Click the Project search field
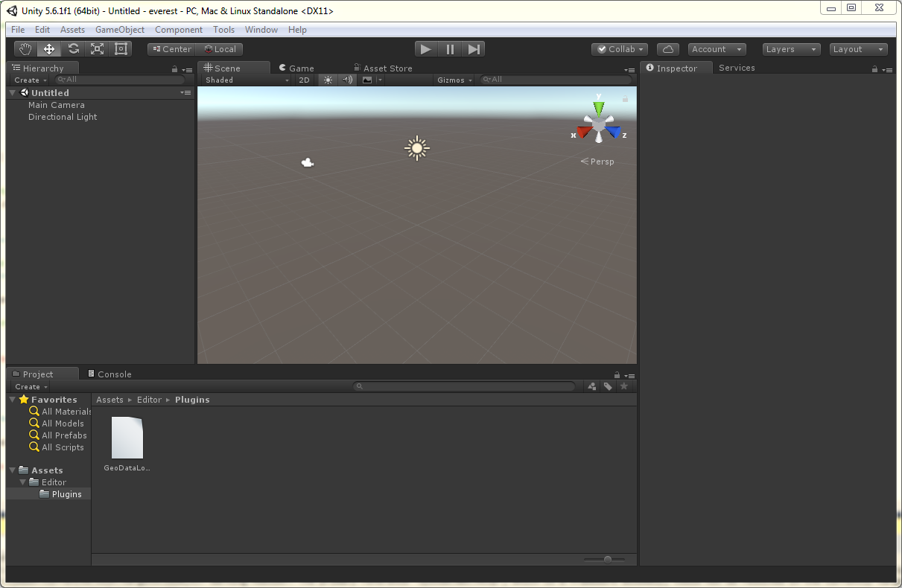The width and height of the screenshot is (902, 588). pyautogui.click(x=464, y=386)
